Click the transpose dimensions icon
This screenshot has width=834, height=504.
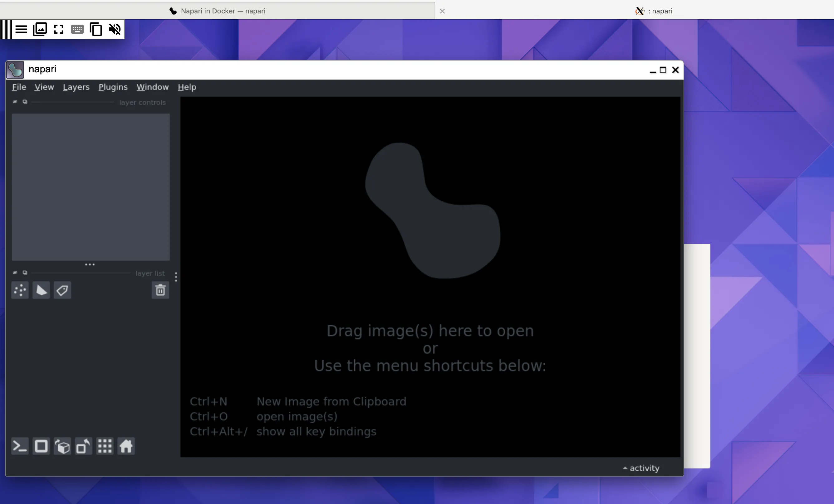(x=84, y=446)
